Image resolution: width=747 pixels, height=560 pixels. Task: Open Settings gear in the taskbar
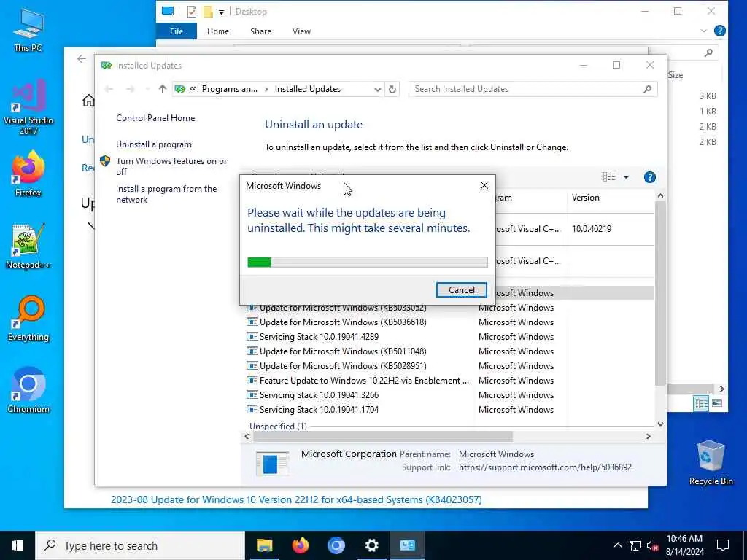tap(371, 545)
